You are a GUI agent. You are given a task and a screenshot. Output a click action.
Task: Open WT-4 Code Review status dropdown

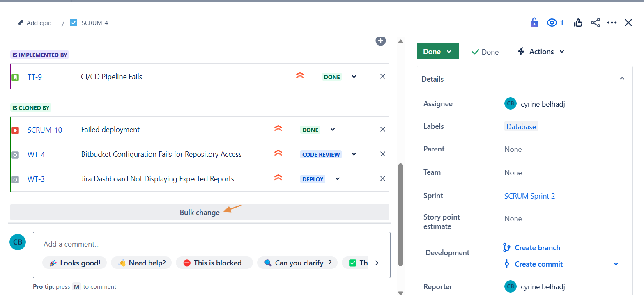point(354,154)
